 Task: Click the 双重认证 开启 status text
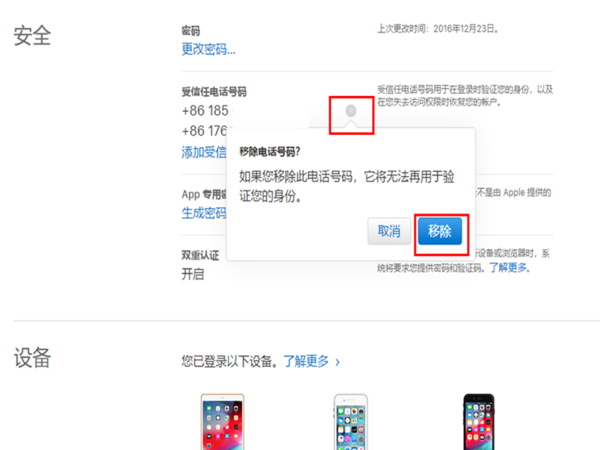(x=193, y=274)
